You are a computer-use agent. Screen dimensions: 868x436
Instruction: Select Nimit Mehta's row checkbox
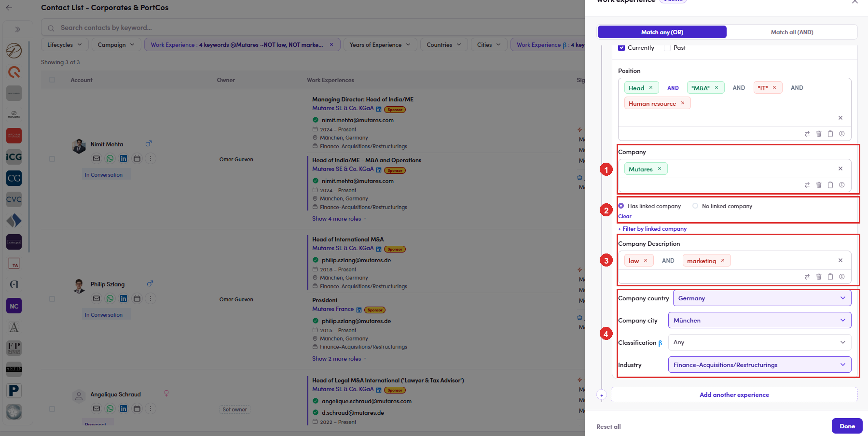click(52, 159)
